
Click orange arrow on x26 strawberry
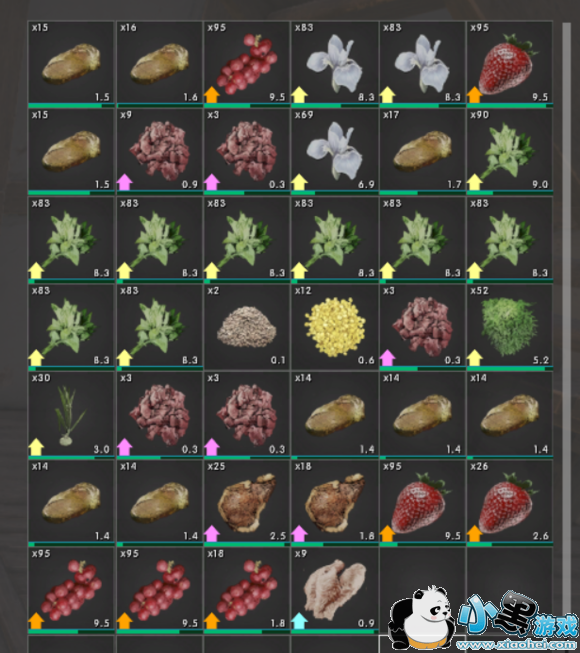[x=475, y=533]
